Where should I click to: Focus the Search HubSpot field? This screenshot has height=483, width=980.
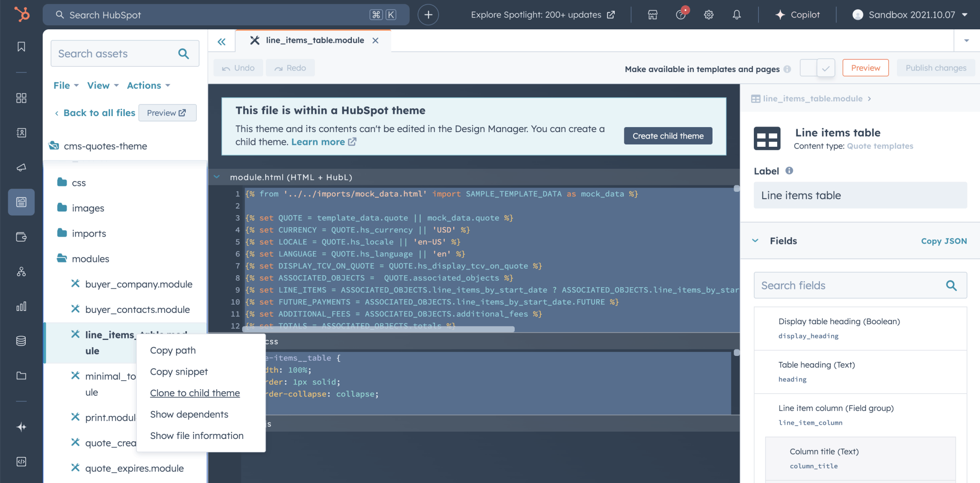pos(226,15)
